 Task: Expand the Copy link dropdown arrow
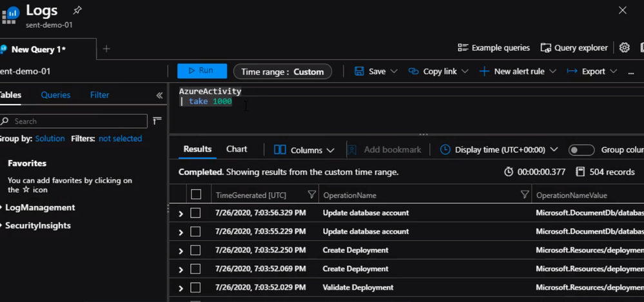[465, 72]
